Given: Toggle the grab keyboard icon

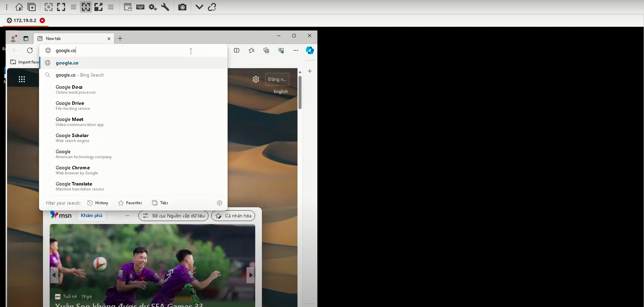Looking at the screenshot, I should click(141, 7).
